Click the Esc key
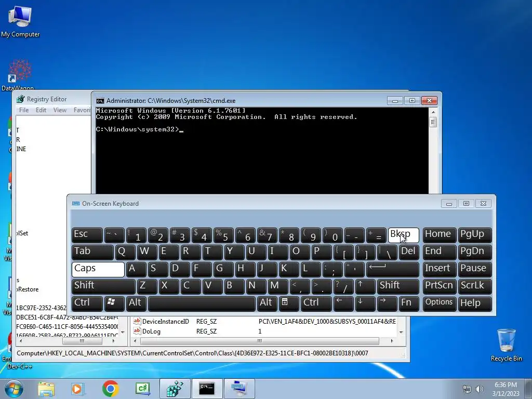This screenshot has height=399, width=532. (87, 235)
